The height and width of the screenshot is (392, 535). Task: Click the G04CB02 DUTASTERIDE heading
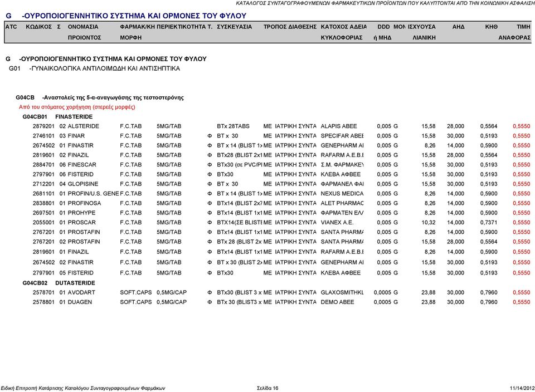click(59, 283)
